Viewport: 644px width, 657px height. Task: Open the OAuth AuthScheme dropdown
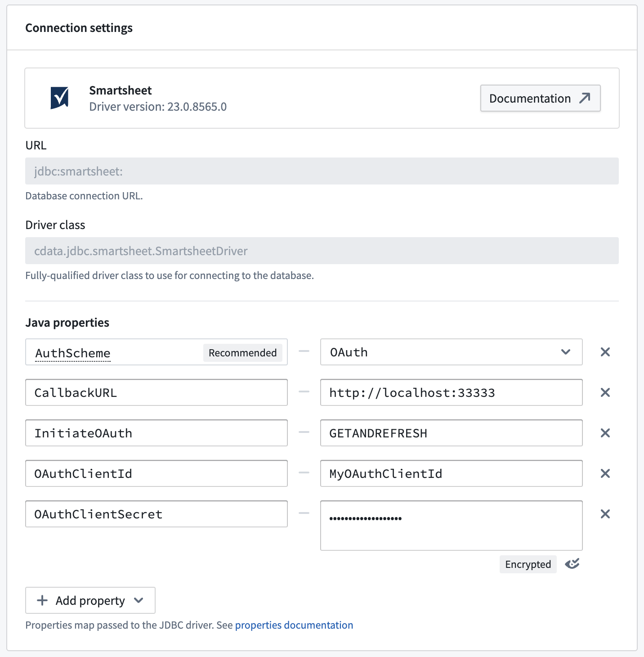[x=451, y=352]
